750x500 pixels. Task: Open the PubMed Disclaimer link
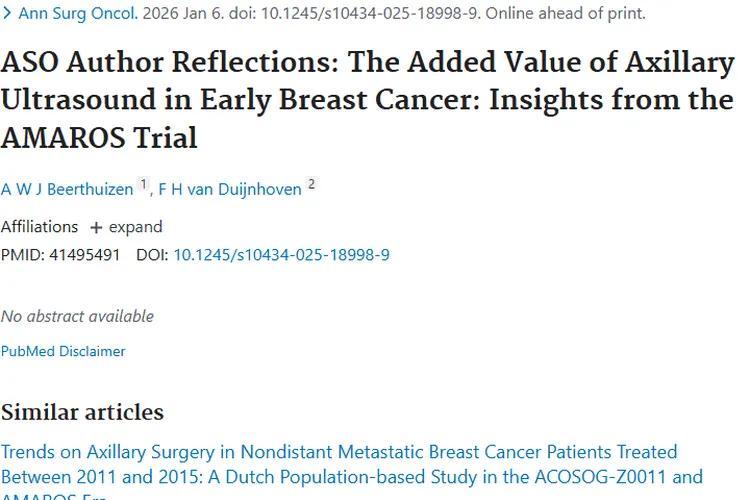(x=63, y=351)
